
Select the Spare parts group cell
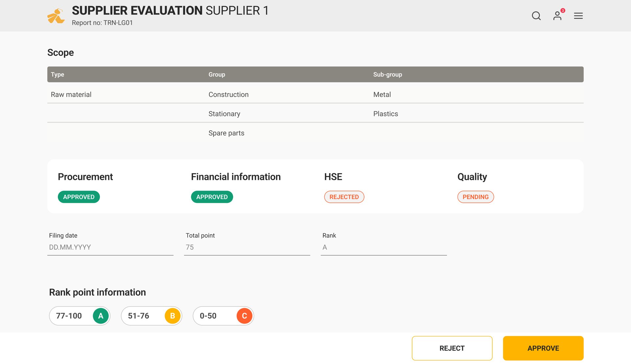pos(226,133)
